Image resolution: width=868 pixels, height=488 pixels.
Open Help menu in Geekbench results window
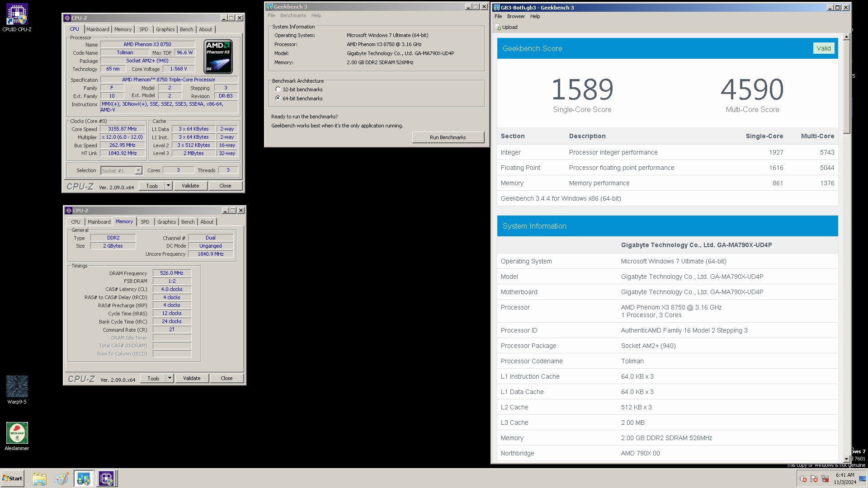click(x=535, y=16)
